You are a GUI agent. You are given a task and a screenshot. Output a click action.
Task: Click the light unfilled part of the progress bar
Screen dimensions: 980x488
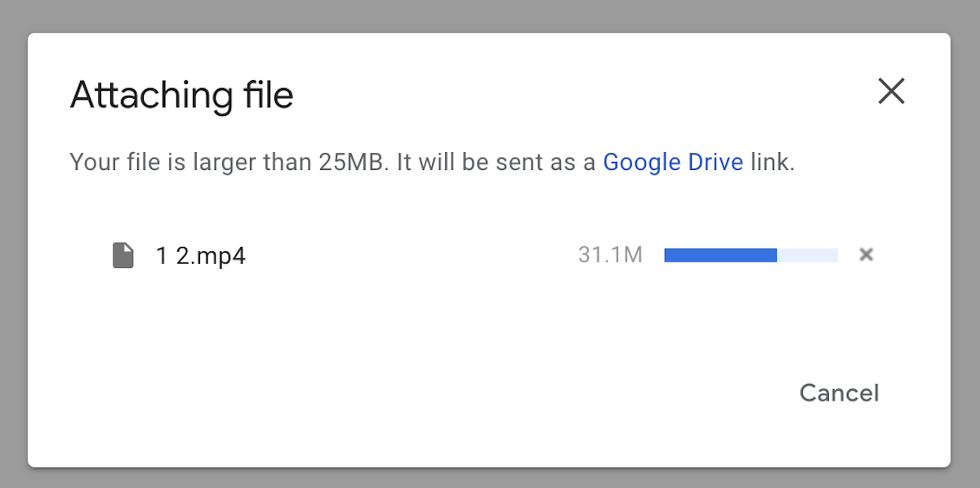[807, 255]
